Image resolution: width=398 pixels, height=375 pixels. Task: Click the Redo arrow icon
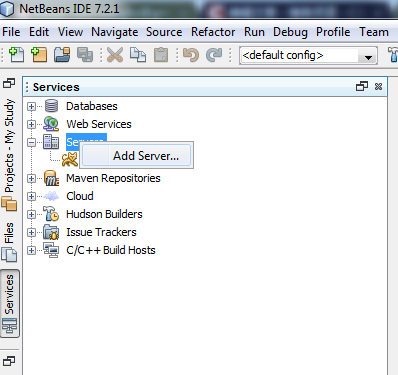[x=214, y=55]
